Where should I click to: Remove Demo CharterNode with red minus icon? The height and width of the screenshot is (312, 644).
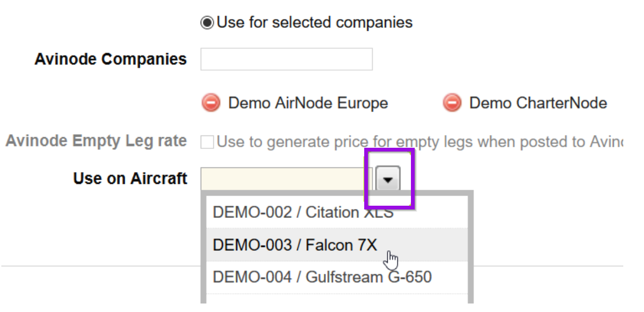pyautogui.click(x=452, y=103)
